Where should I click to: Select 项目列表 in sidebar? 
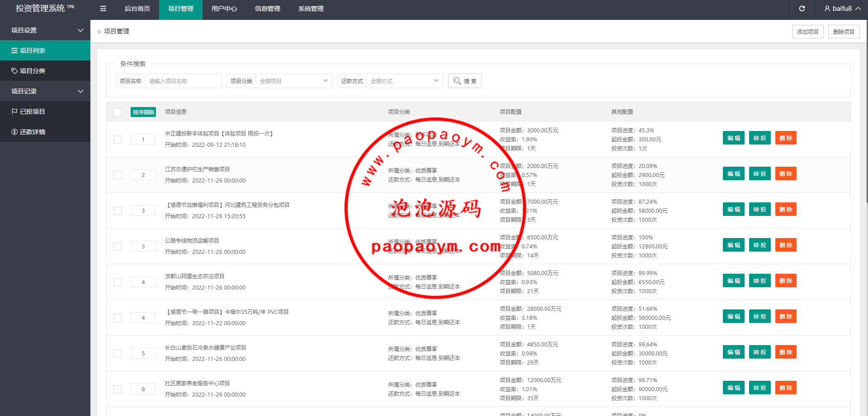45,51
